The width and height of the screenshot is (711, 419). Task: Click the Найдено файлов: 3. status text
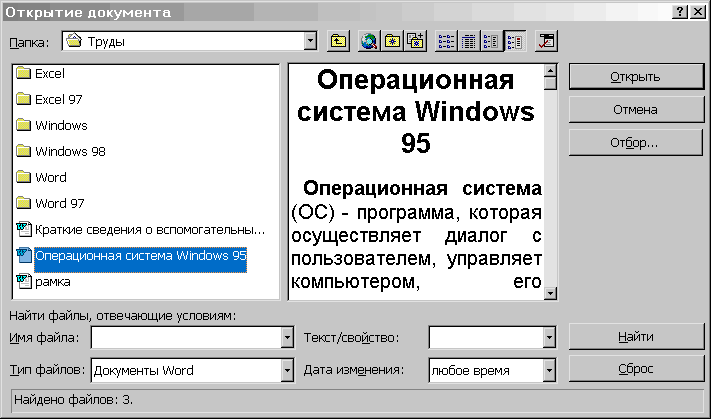tap(73, 400)
